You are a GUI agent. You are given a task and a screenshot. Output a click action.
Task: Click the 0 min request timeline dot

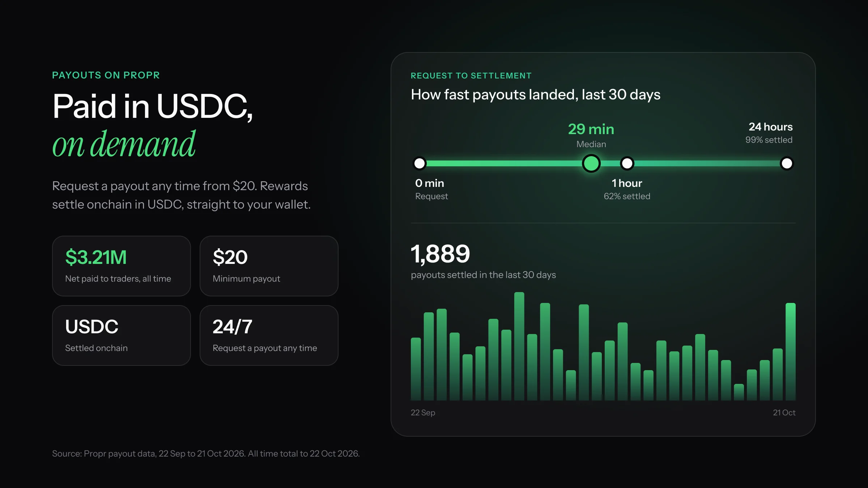tap(420, 163)
